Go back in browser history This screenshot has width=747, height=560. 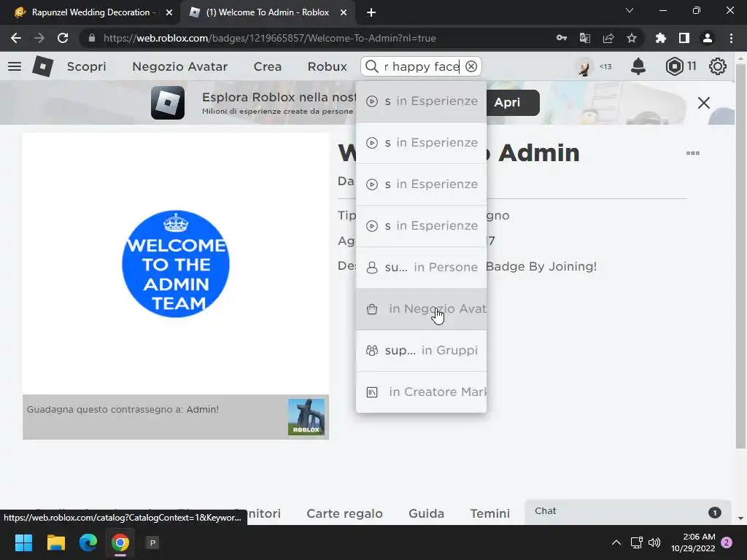16,38
